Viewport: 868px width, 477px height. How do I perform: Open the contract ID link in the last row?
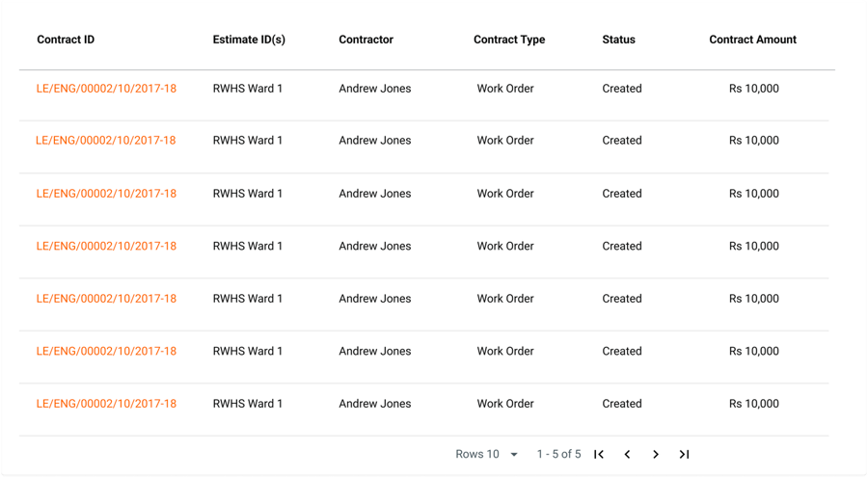[106, 404]
